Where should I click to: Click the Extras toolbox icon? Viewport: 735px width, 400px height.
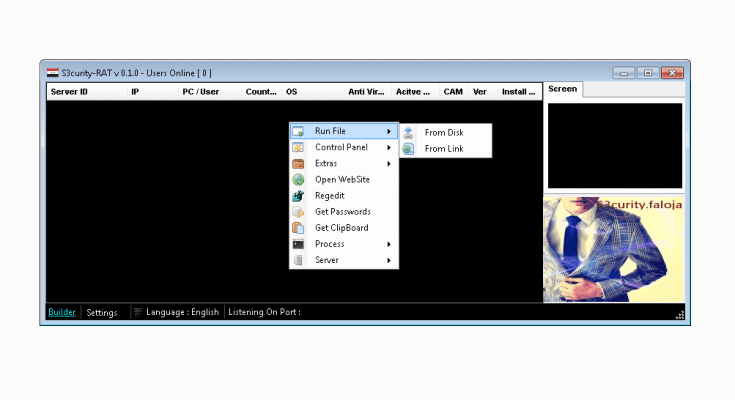point(298,164)
